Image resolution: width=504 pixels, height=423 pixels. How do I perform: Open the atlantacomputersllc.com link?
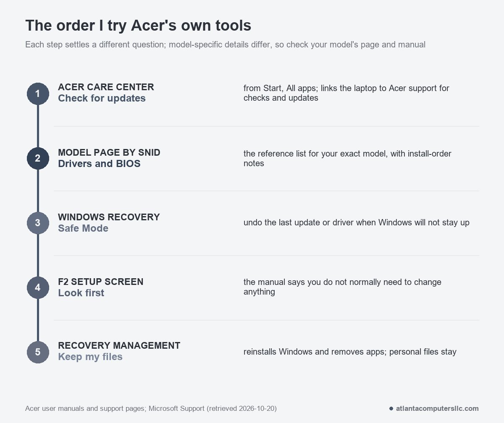(437, 408)
